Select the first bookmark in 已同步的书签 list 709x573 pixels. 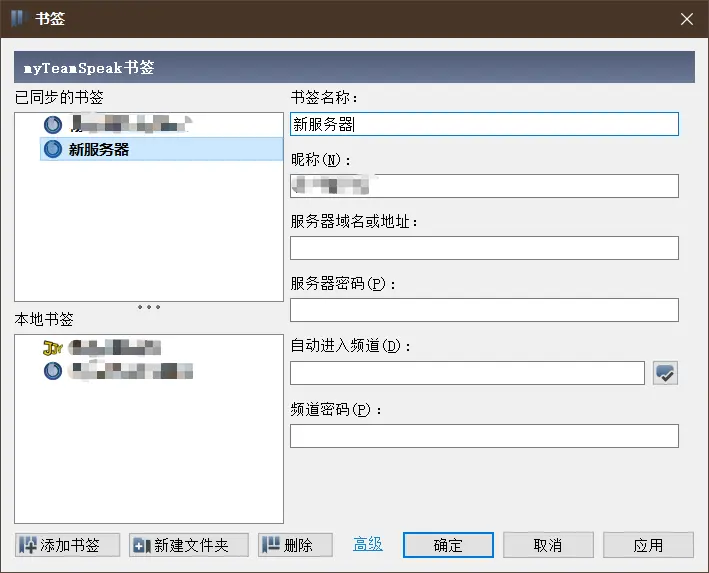[120, 125]
